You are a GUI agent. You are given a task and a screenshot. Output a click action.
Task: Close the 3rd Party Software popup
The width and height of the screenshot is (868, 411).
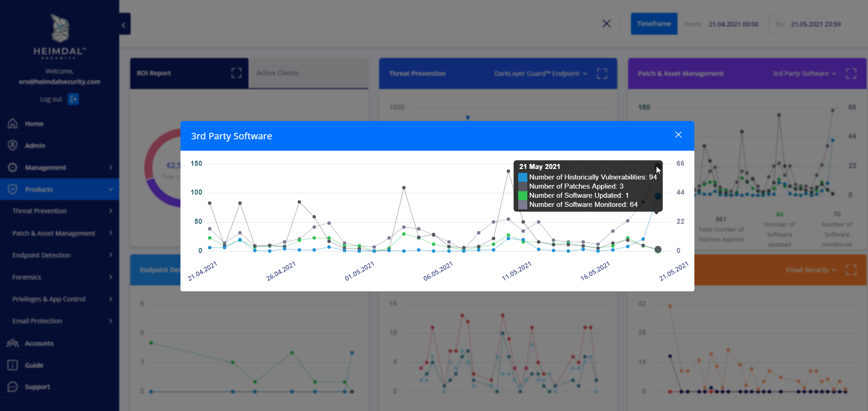coord(678,135)
